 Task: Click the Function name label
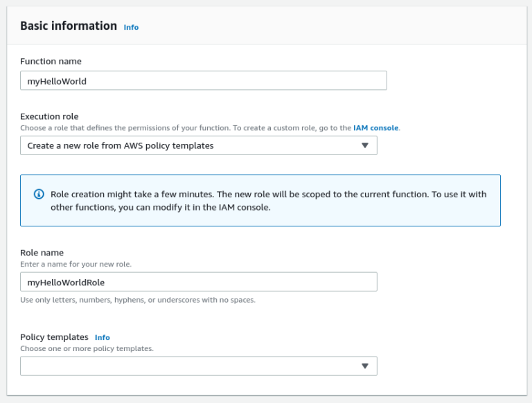tap(51, 62)
